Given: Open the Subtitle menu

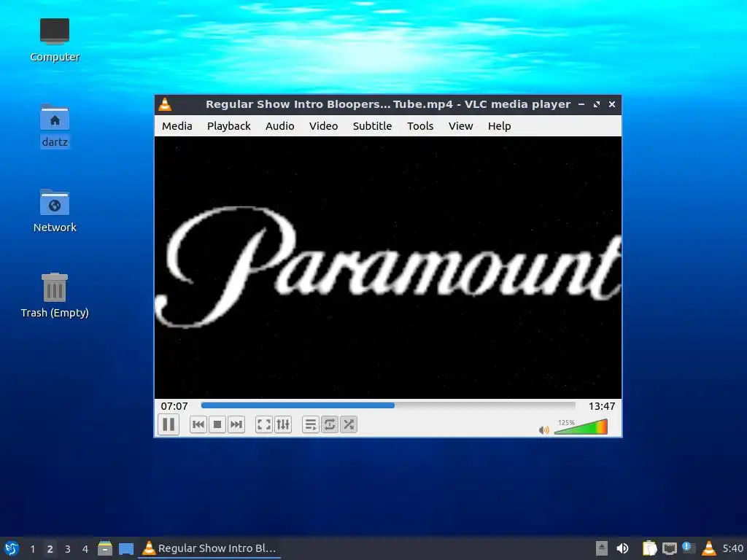Looking at the screenshot, I should tap(372, 126).
